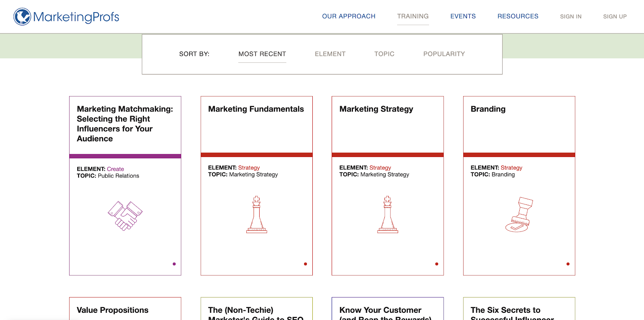The image size is (644, 320).
Task: Open Marketing Matchmaking course title
Action: pyautogui.click(x=125, y=124)
